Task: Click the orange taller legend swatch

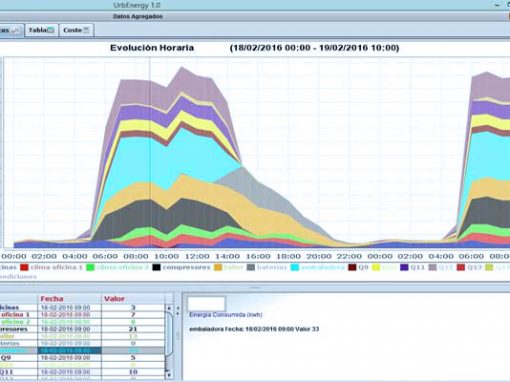Action: (x=218, y=267)
